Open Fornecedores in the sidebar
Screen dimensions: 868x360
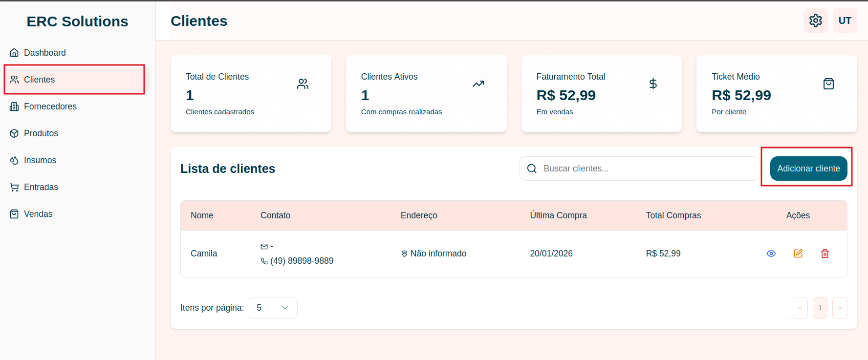[50, 106]
